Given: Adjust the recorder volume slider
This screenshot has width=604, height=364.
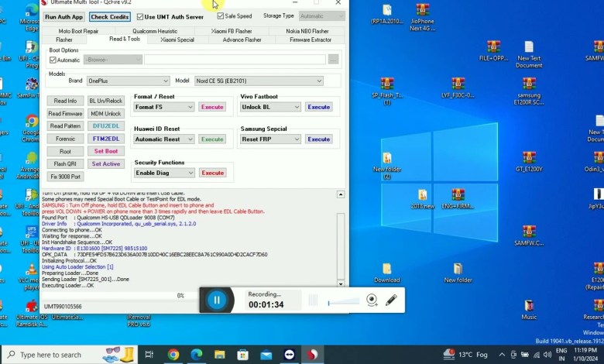Looking at the screenshot, I should tap(344, 301).
